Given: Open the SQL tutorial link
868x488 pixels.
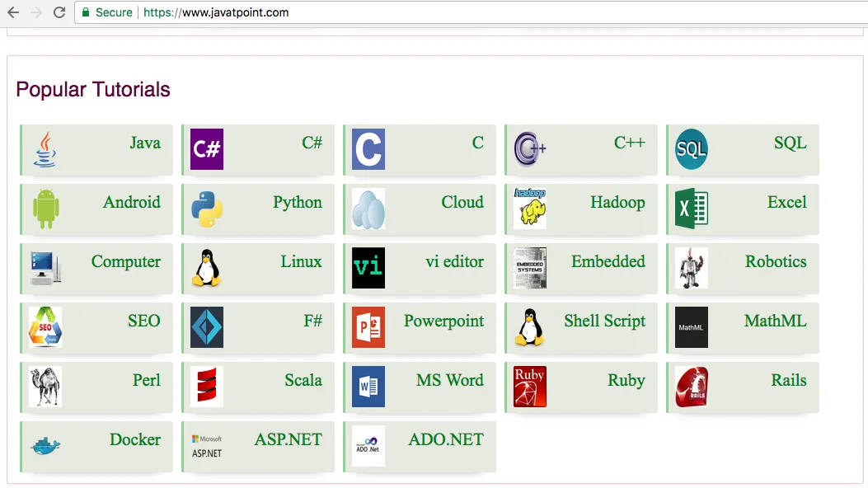Looking at the screenshot, I should pos(790,143).
